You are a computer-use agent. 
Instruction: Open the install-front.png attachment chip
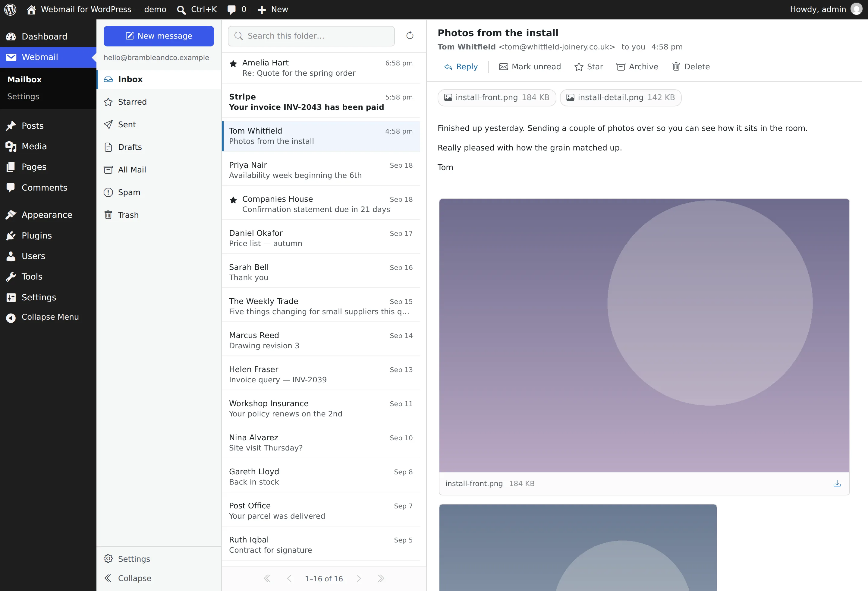click(x=497, y=97)
